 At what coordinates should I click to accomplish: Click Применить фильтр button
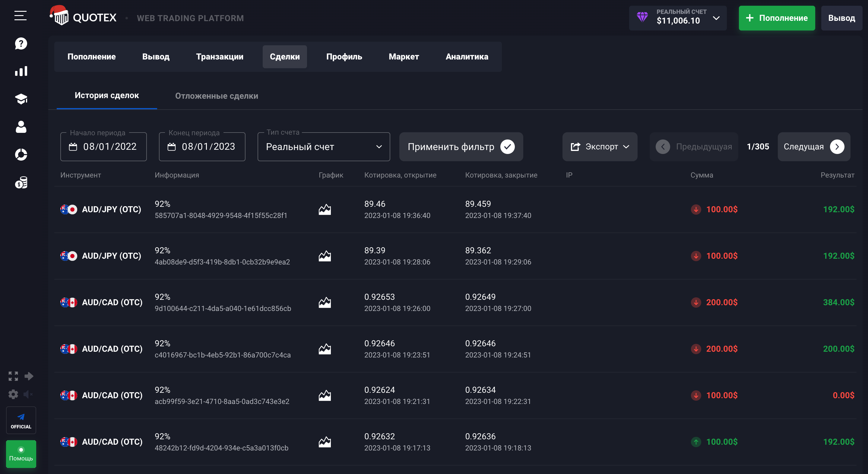[x=461, y=146]
